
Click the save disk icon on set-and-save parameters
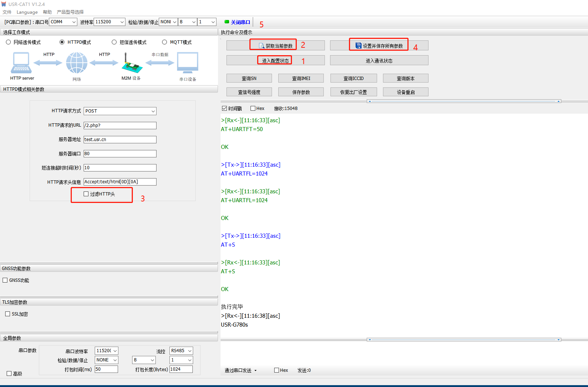pos(358,46)
